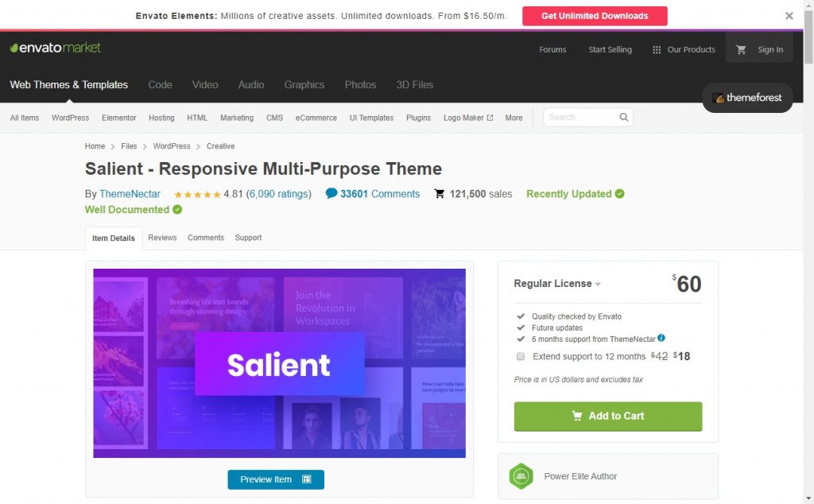Click the 121,500 sales text
814x504 pixels.
pos(481,194)
